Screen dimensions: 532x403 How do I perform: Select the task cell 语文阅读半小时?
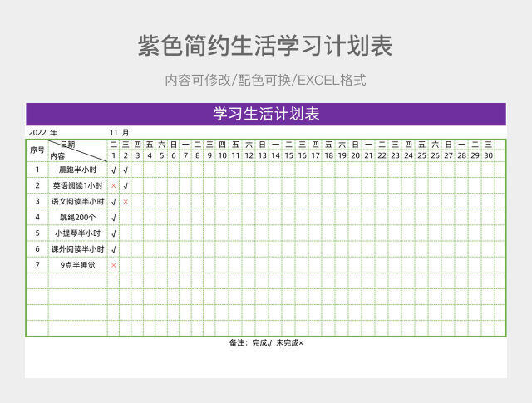77,201
